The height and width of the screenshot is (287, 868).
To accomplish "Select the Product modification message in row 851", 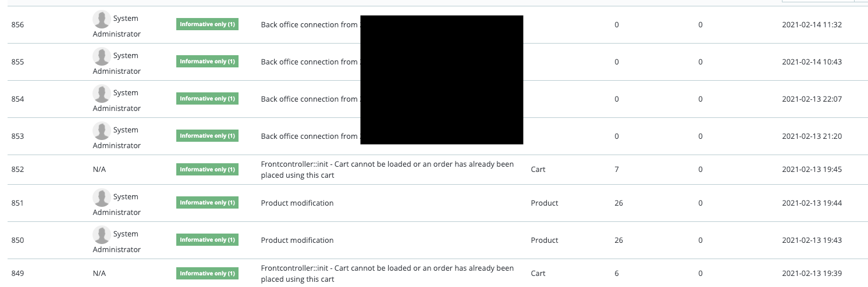I will coord(297,203).
